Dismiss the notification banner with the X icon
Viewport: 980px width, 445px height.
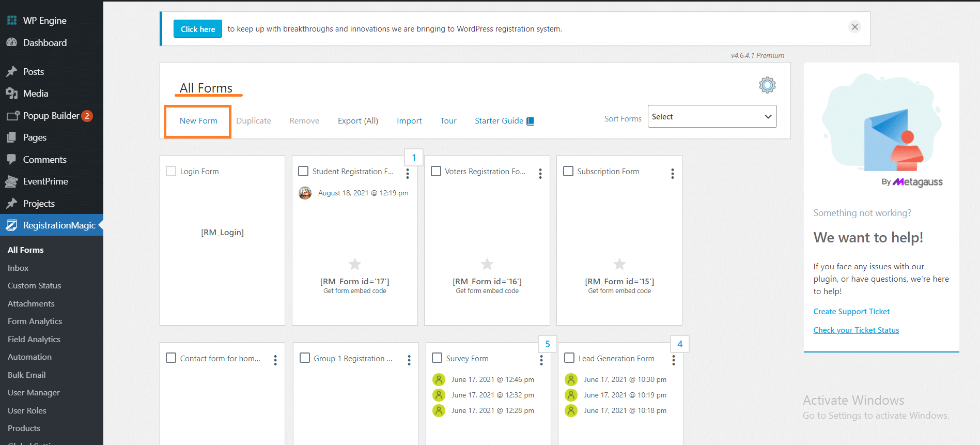(855, 27)
